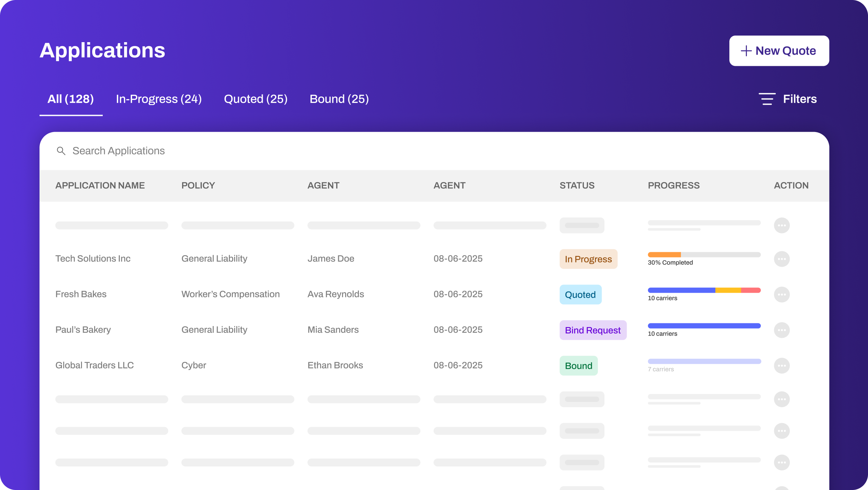This screenshot has height=490, width=868.
Task: Switch to the All (128) tab
Action: click(x=71, y=99)
